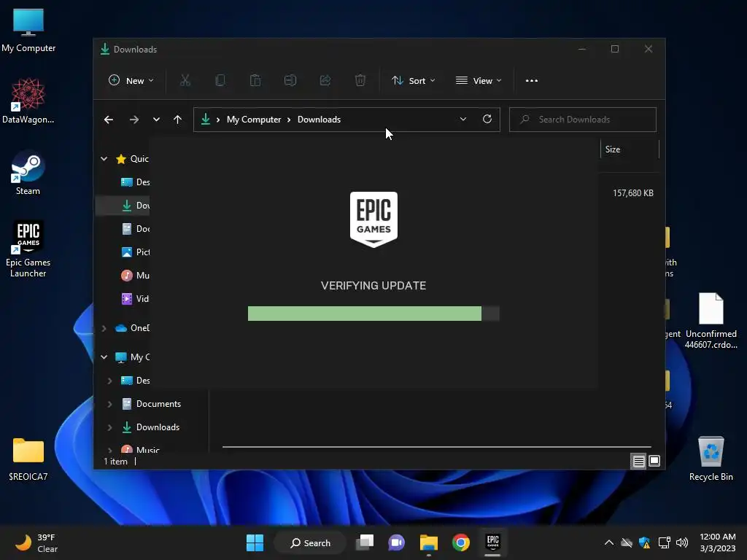Click the horizontal scrollbar in file list
The image size is (747, 560).
tap(436, 447)
